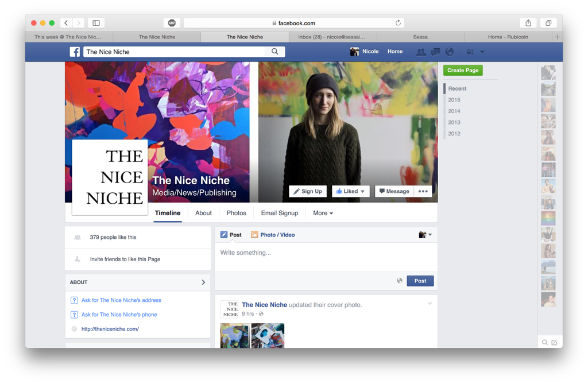Screen dimensions: 588x384
Task: Jump to 2015 in timeline navigator
Action: pyautogui.click(x=454, y=100)
